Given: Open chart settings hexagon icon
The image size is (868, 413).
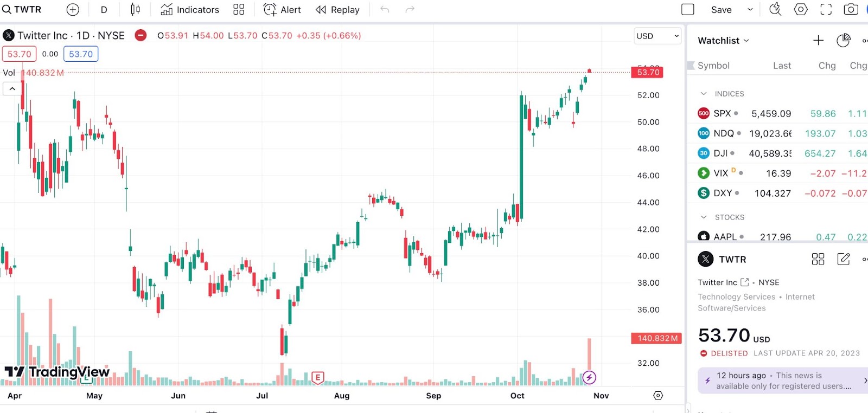Looking at the screenshot, I should pyautogui.click(x=801, y=9).
